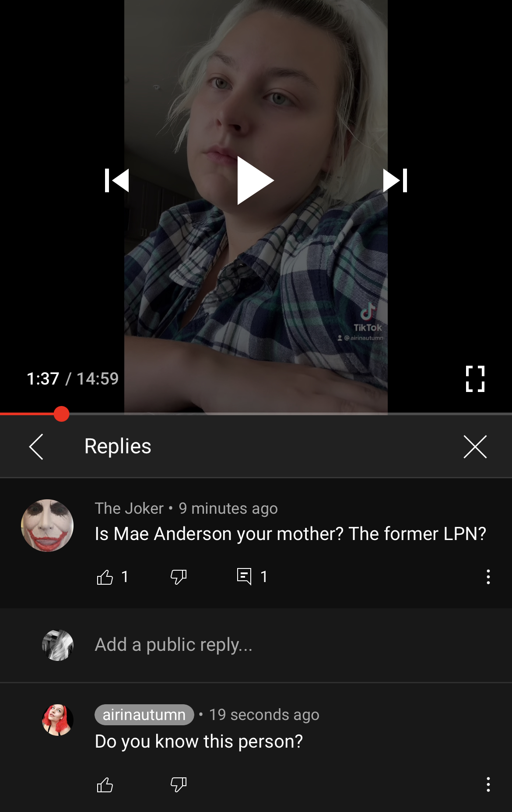
Task: Open airinautumn channel name badge
Action: click(x=144, y=715)
